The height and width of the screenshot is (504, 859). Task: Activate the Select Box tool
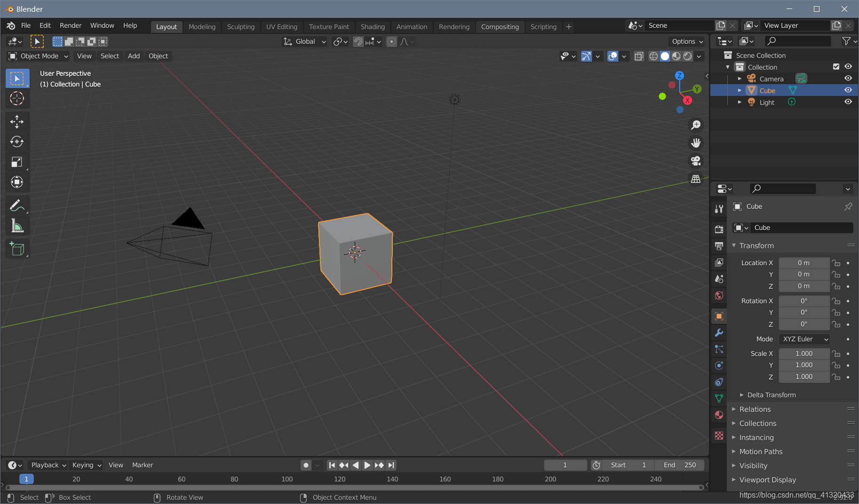(17, 78)
